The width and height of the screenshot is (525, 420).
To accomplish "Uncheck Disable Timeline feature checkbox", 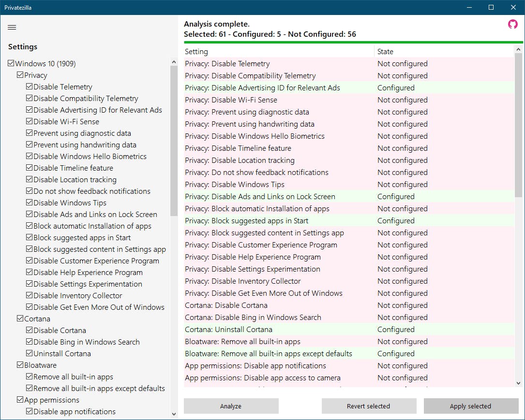I will [29, 168].
